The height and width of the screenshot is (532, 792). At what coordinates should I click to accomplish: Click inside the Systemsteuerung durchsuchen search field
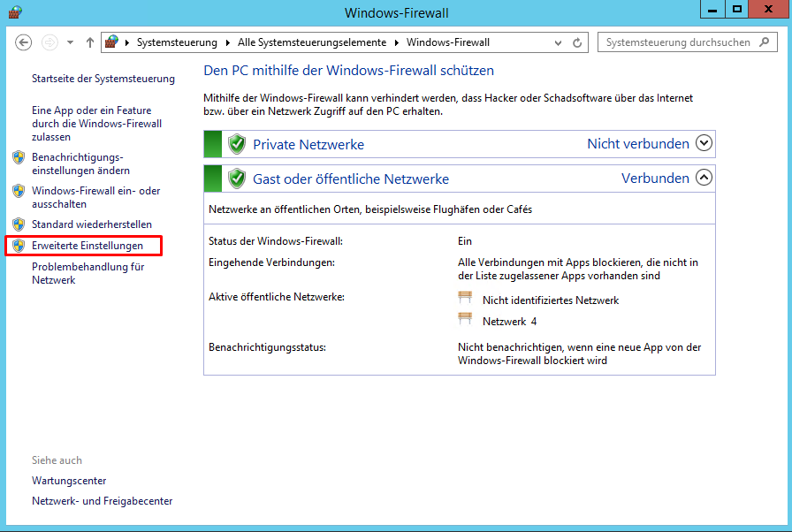pyautogui.click(x=681, y=42)
